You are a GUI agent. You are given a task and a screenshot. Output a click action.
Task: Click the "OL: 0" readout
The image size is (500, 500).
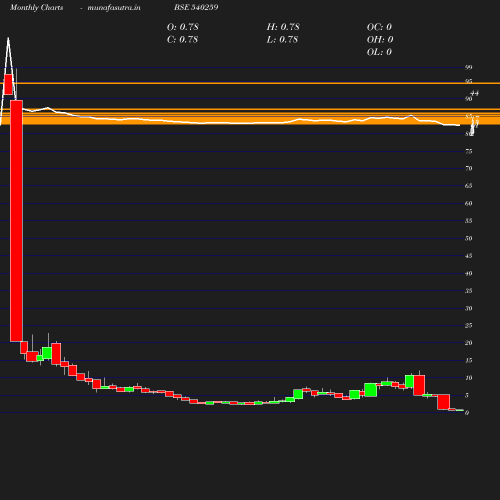click(x=379, y=52)
